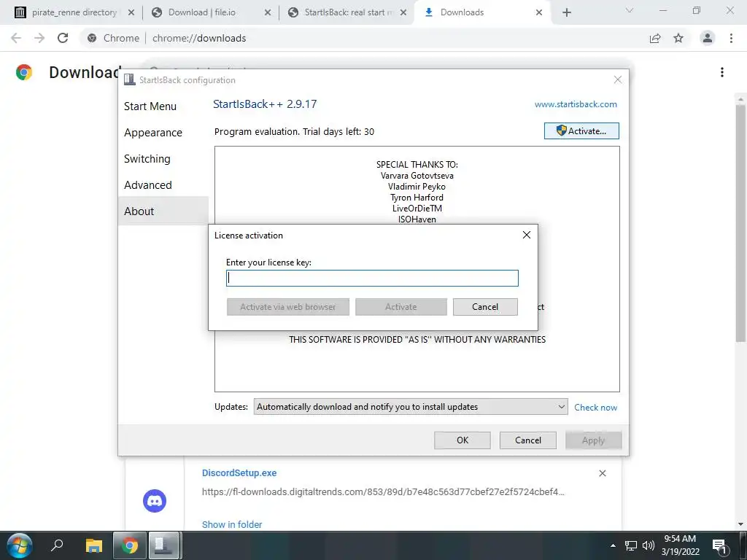Image resolution: width=747 pixels, height=560 pixels.
Task: Click the network tray icon
Action: click(631, 545)
